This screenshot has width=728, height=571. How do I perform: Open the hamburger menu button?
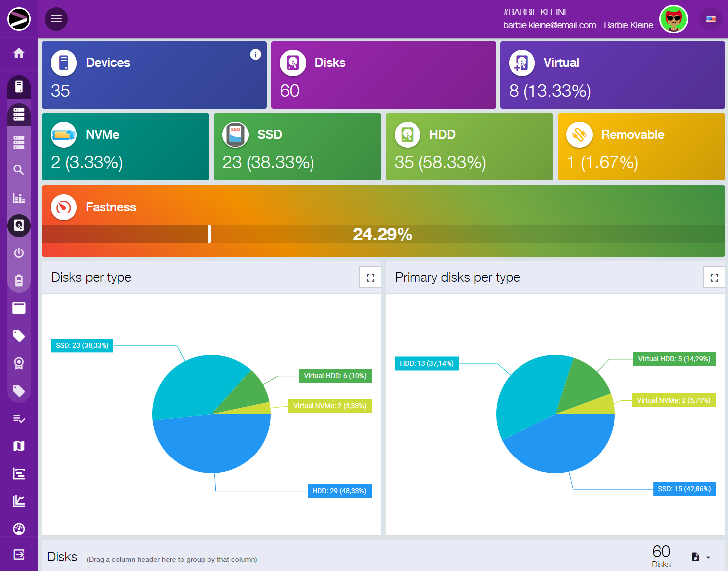56,19
